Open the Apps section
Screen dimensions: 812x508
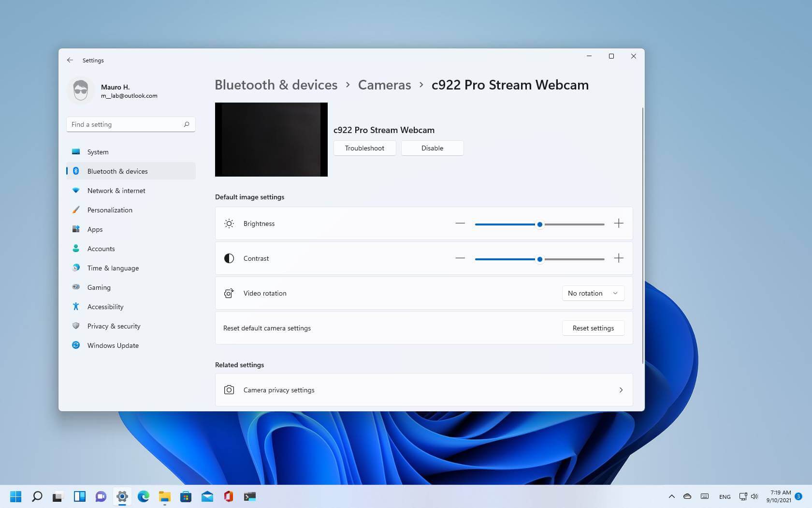coord(95,229)
